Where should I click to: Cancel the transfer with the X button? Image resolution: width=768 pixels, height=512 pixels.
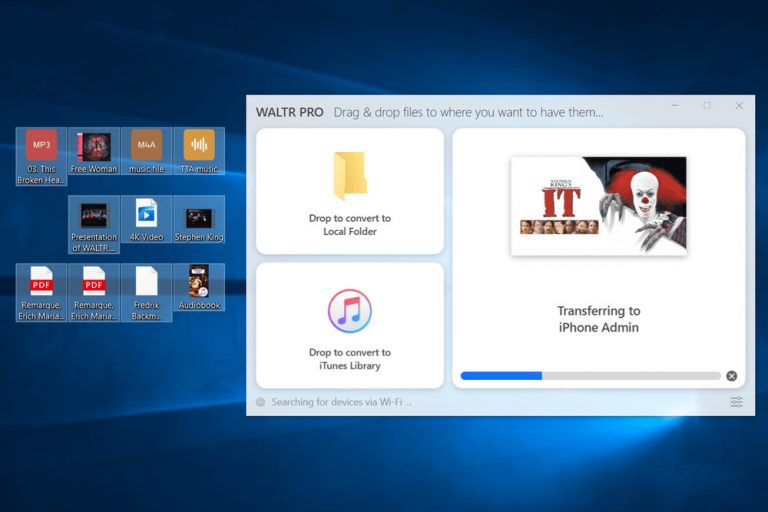click(732, 376)
